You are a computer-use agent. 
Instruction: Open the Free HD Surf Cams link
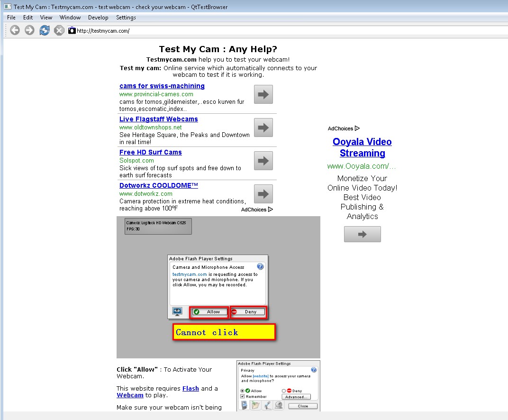click(x=150, y=152)
